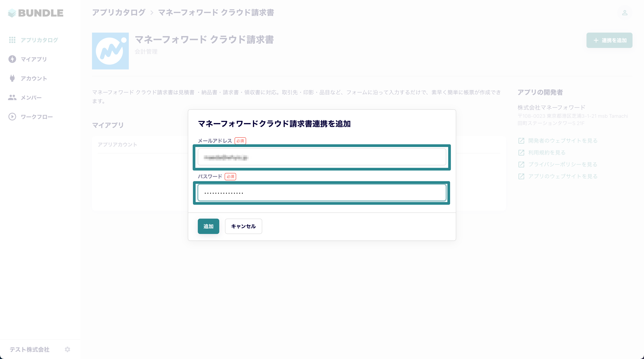Image resolution: width=644 pixels, height=359 pixels.
Task: Click the アプリアカウント column header
Action: tap(117, 145)
